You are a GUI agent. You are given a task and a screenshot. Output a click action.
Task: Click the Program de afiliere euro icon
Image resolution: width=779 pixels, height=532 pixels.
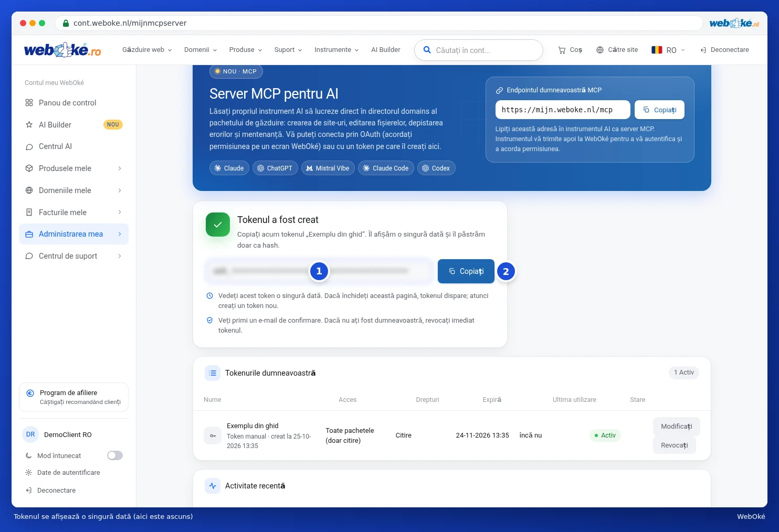[x=30, y=393]
